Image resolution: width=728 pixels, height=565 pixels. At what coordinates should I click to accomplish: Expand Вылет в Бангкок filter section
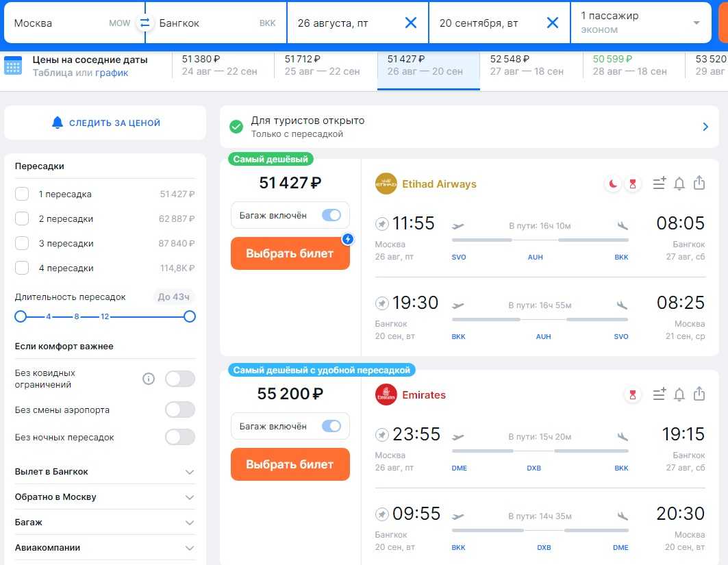click(x=190, y=472)
